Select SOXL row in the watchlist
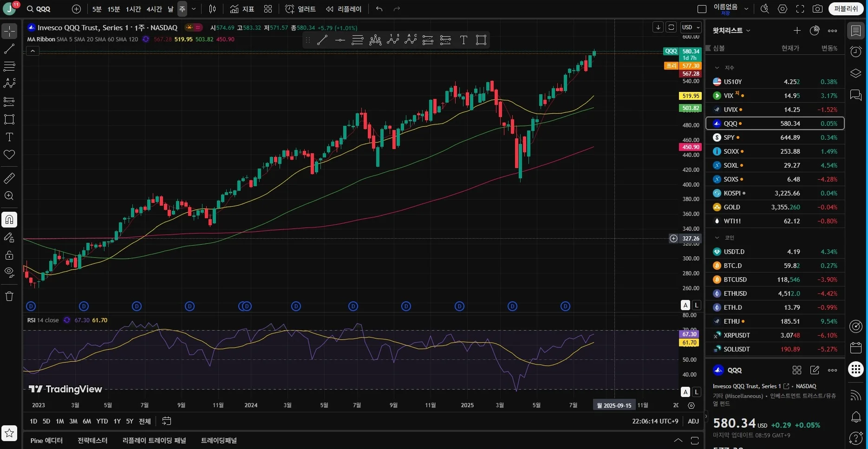The image size is (868, 449). point(775,165)
